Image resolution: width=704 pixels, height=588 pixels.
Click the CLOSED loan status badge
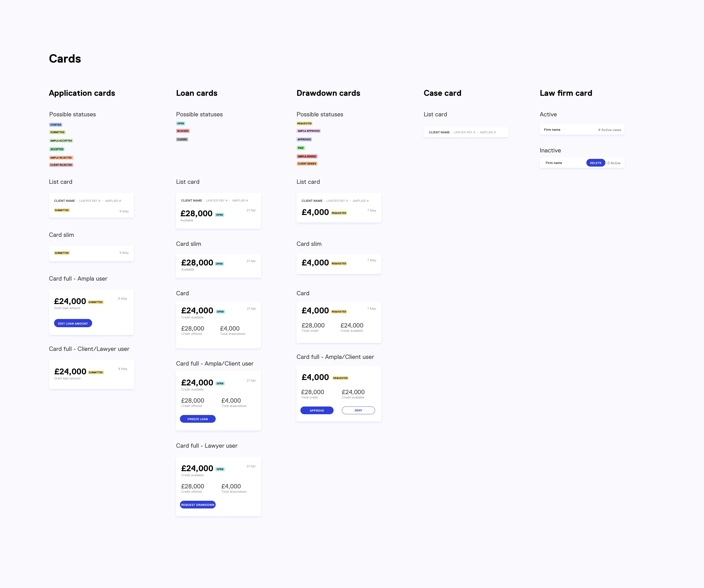click(182, 140)
